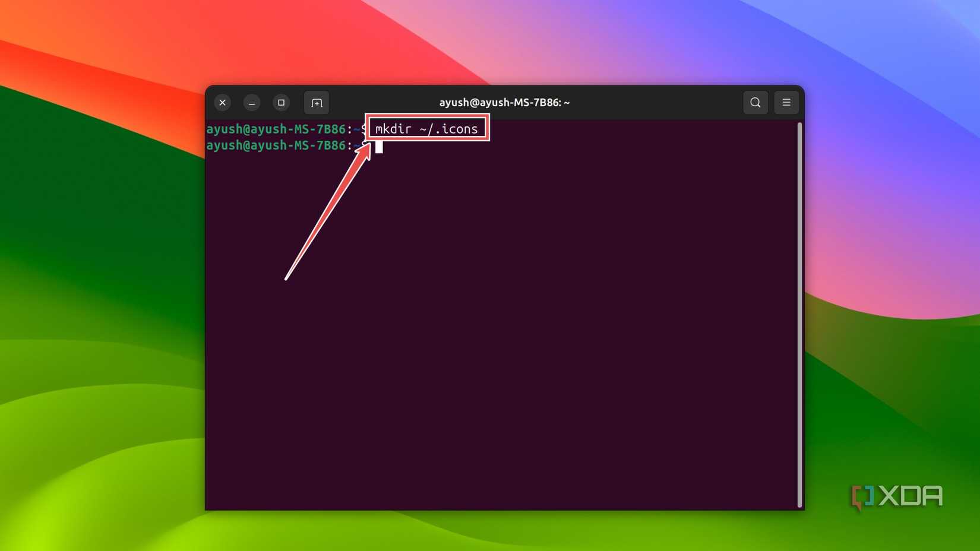Click the minimize window icon
The height and width of the screenshot is (551, 980).
(251, 102)
